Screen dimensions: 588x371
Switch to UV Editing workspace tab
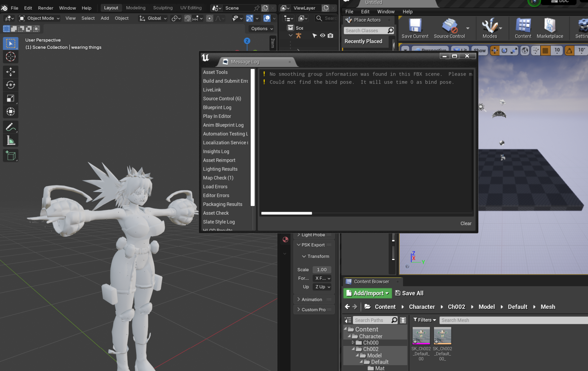coord(191,8)
